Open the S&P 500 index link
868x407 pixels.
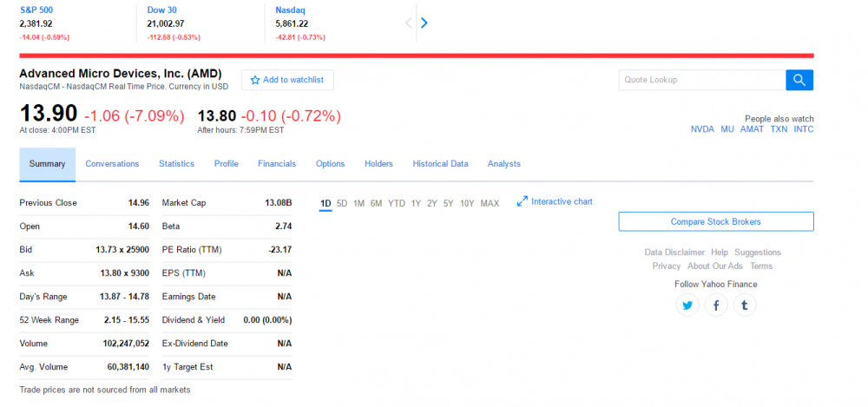point(36,10)
